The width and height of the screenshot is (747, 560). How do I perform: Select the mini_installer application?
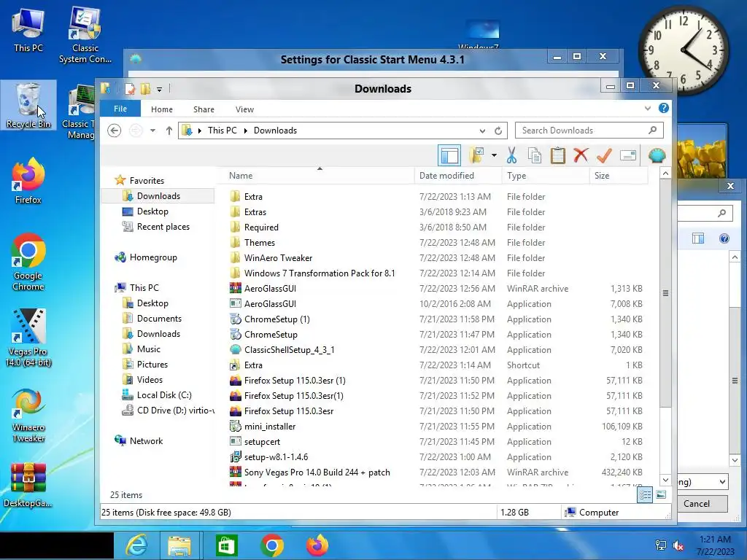pyautogui.click(x=270, y=426)
